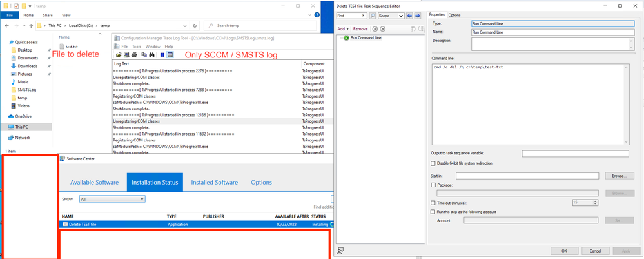Click the Refresh icon in File Explorer address bar
Image resolution: width=644 pixels, height=259 pixels.
[x=195, y=26]
